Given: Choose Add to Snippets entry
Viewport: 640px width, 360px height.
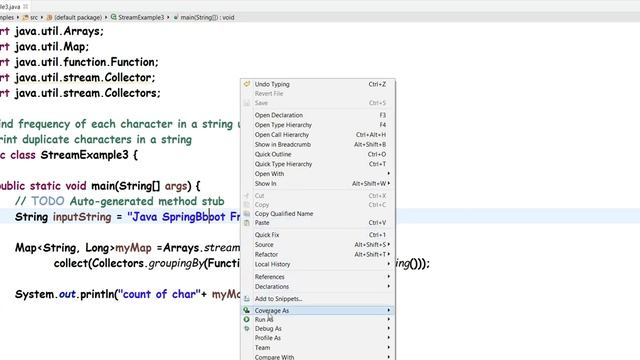Looking at the screenshot, I should (x=318, y=299).
